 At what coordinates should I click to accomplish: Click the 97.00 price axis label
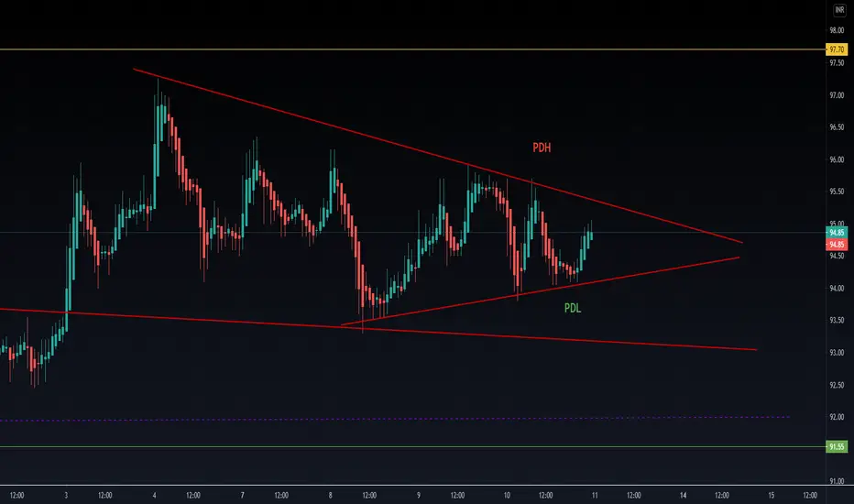pos(837,95)
